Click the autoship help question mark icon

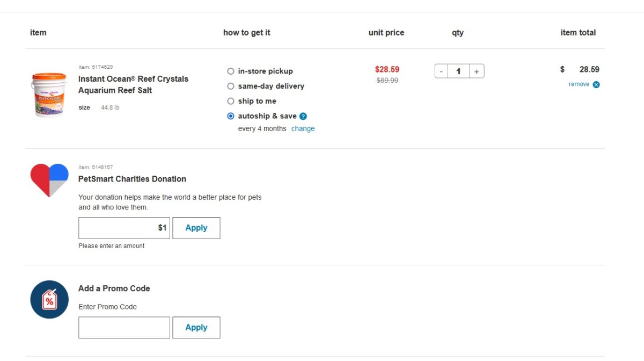click(303, 116)
